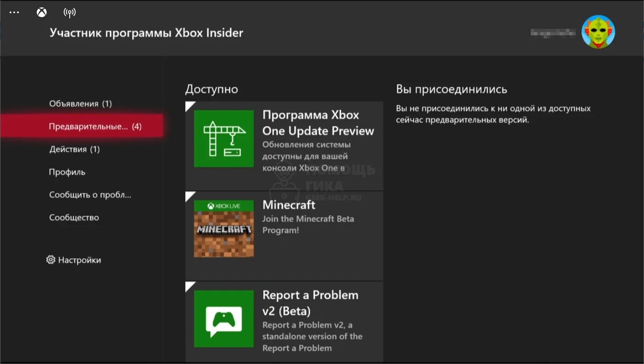
Task: Click the Настройки gear icon
Action: tap(51, 260)
